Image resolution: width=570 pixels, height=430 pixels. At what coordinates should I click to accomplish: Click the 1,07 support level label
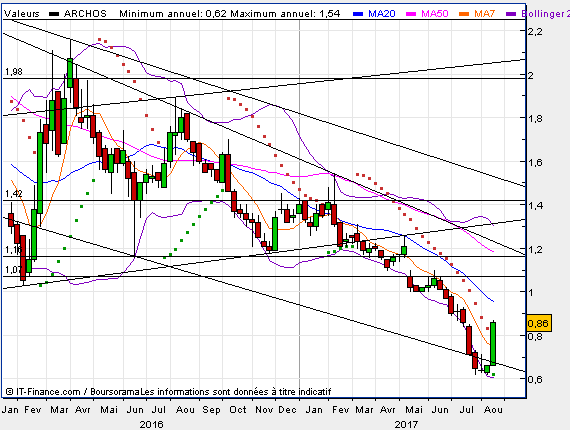pyautogui.click(x=13, y=270)
